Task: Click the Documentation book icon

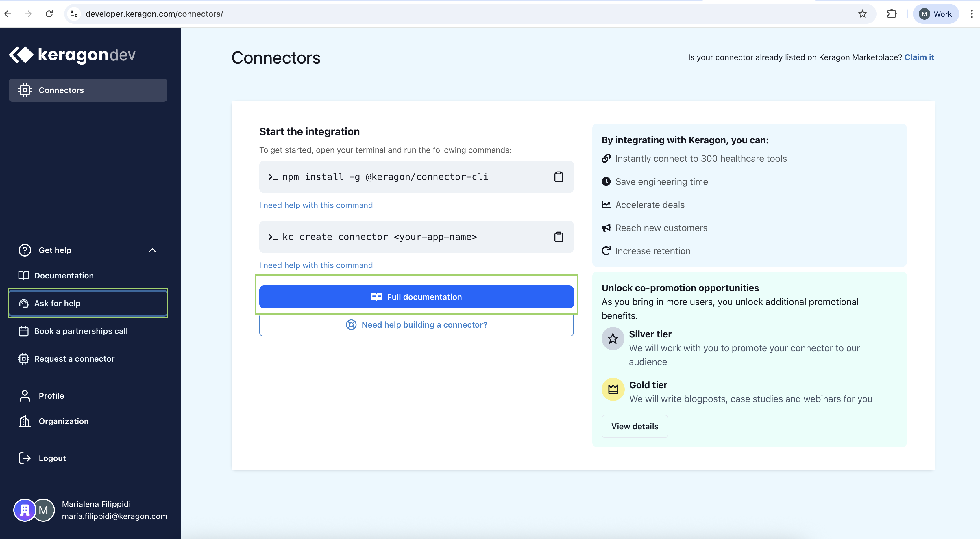Action: [x=24, y=276]
